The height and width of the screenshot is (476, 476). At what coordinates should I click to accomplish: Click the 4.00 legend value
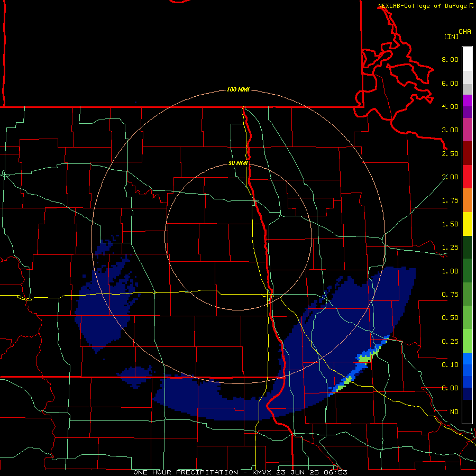450,106
